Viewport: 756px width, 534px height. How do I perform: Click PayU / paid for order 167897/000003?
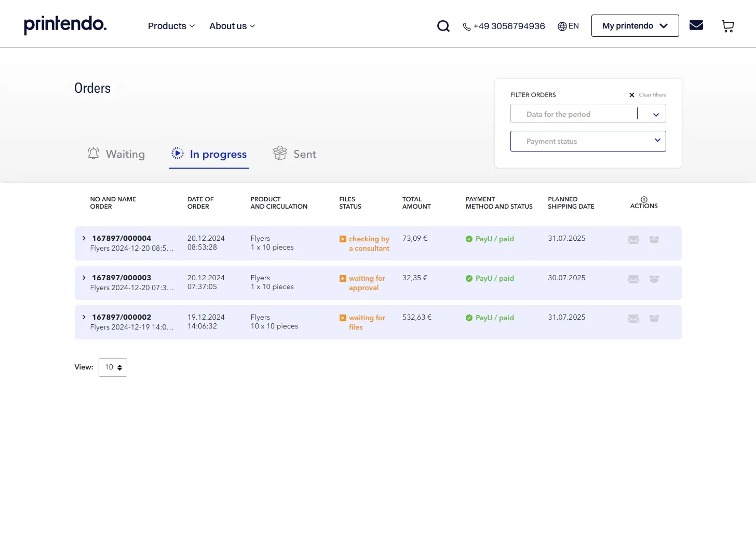click(490, 278)
